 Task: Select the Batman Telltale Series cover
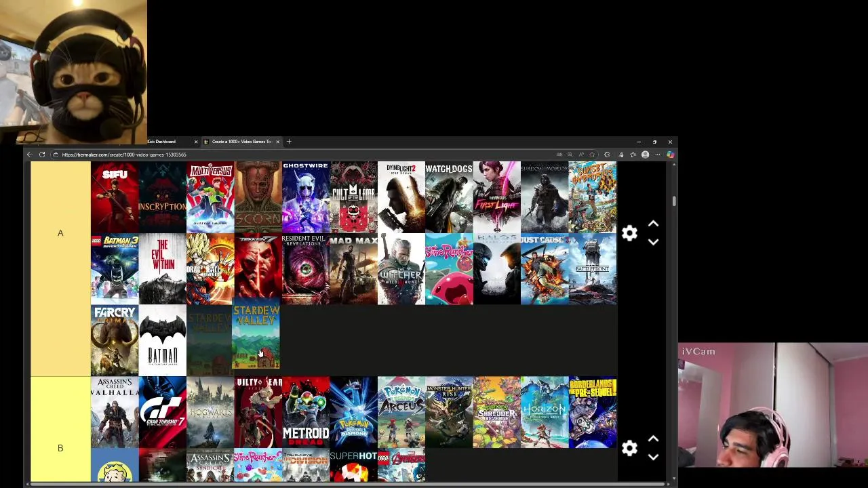click(162, 341)
